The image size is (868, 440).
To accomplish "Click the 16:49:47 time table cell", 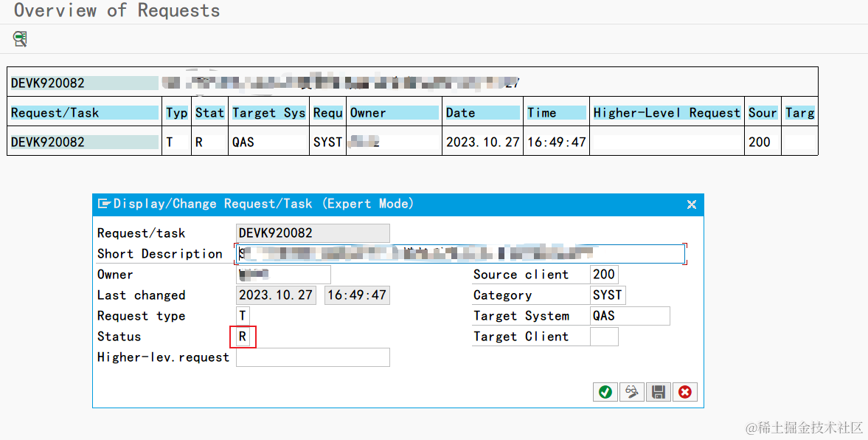I will 556,142.
